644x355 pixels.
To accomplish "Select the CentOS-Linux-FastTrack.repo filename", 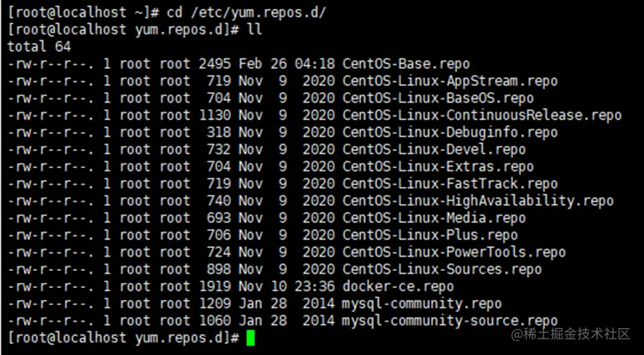I will 450,184.
